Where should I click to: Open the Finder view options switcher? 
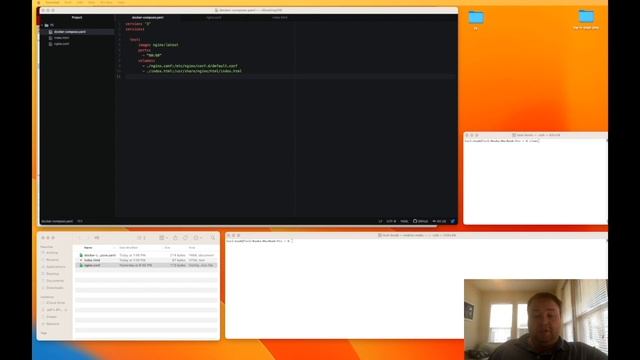pyautogui.click(x=141, y=238)
